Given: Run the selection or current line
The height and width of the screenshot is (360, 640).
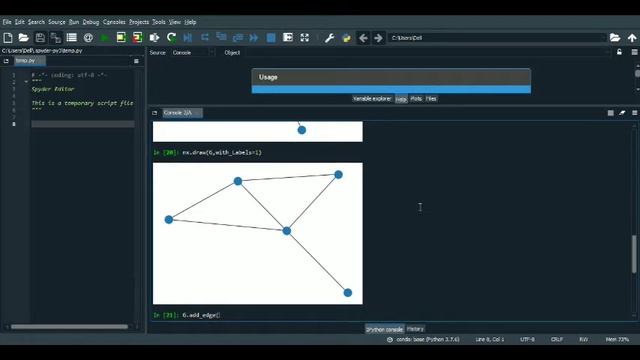Looking at the screenshot, I should pos(154,38).
